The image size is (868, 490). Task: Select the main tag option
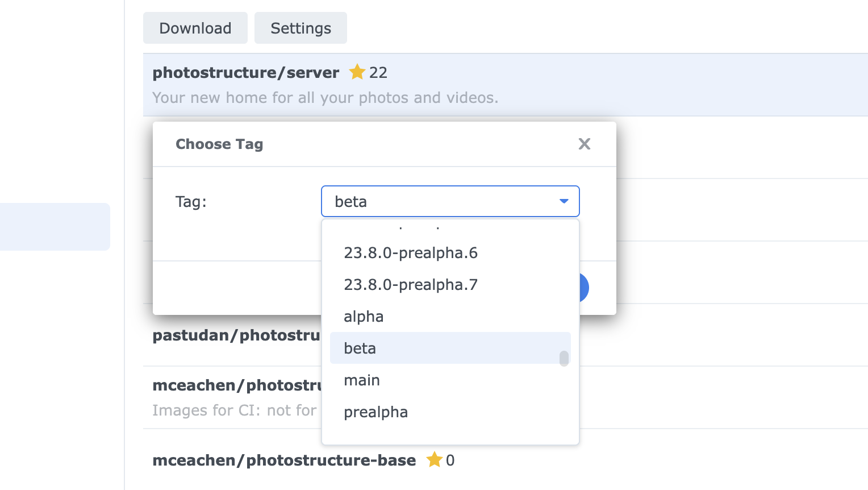click(362, 380)
